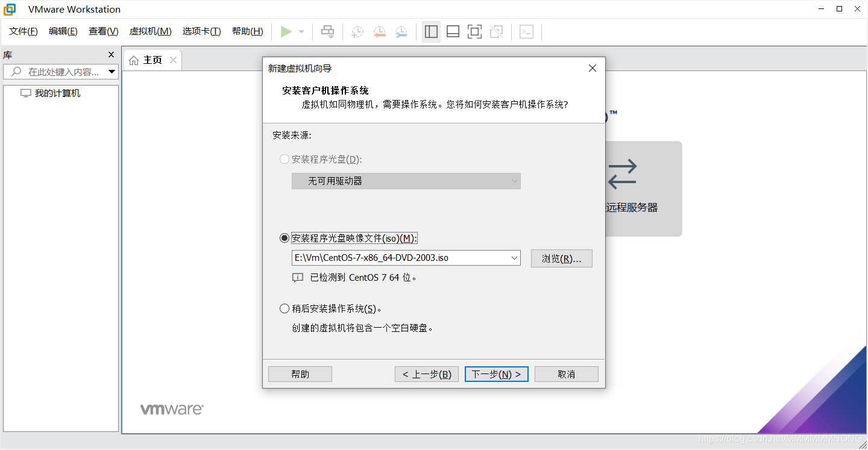
Task: Open the 查看(V) menu
Action: tap(104, 31)
